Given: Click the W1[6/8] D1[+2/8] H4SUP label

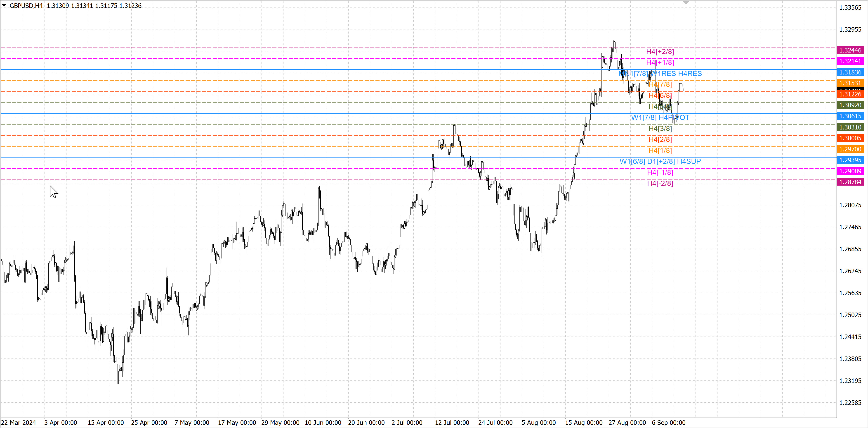Looking at the screenshot, I should pyautogui.click(x=660, y=161).
